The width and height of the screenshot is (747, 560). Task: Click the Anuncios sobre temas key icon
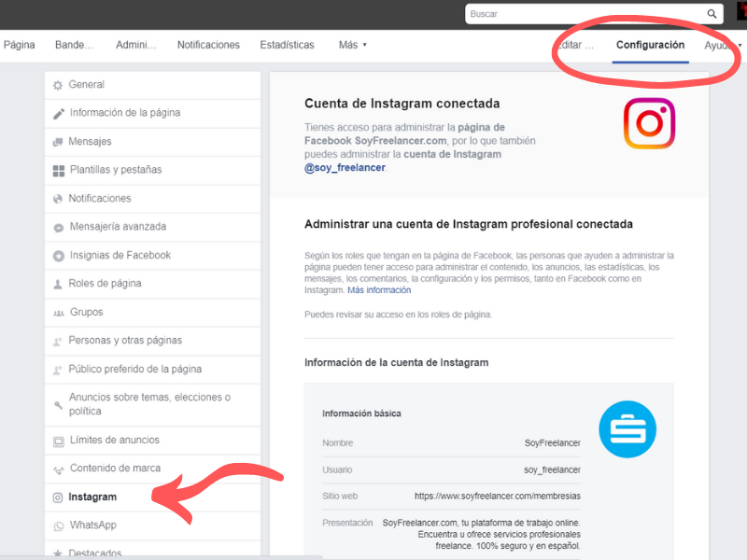58,405
